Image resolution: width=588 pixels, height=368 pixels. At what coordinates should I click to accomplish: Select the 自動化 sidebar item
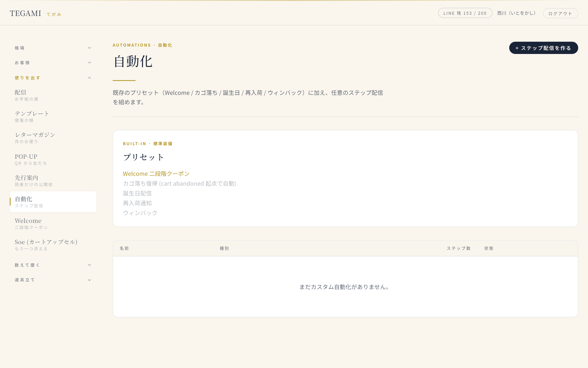click(53, 202)
